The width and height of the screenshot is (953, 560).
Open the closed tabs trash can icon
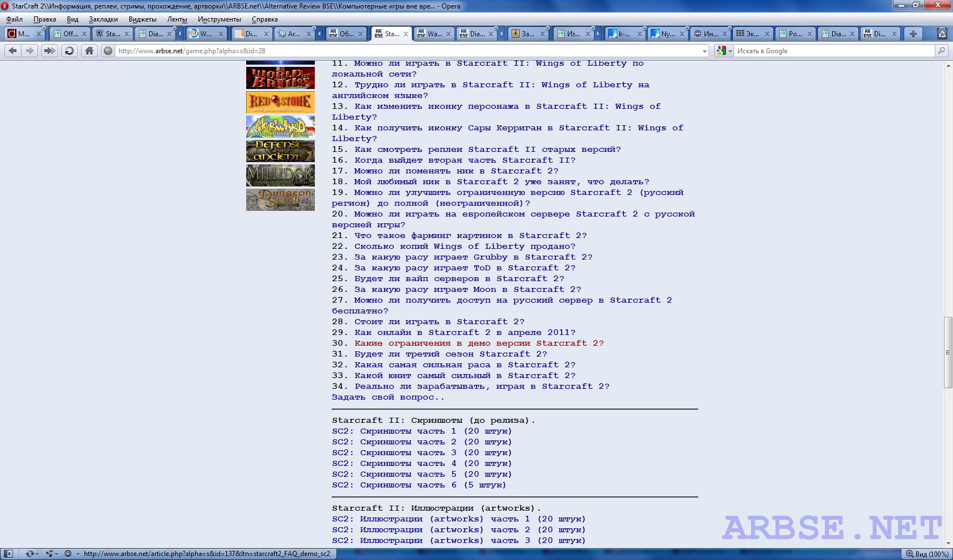[942, 33]
